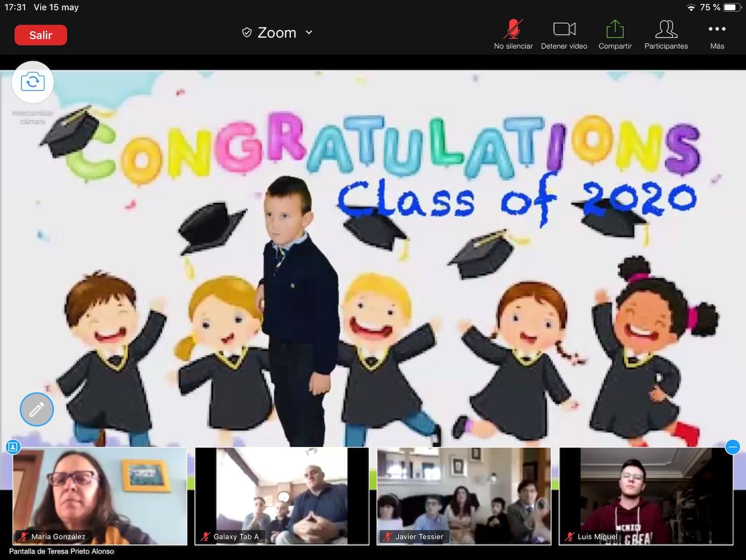Stop your camera with Detener vídeo

(x=564, y=29)
